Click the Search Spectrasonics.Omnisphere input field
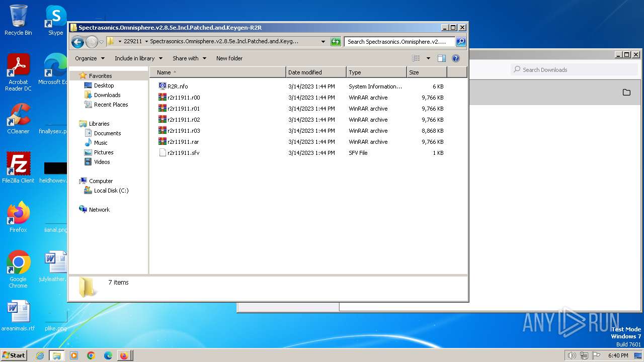 tap(400, 42)
